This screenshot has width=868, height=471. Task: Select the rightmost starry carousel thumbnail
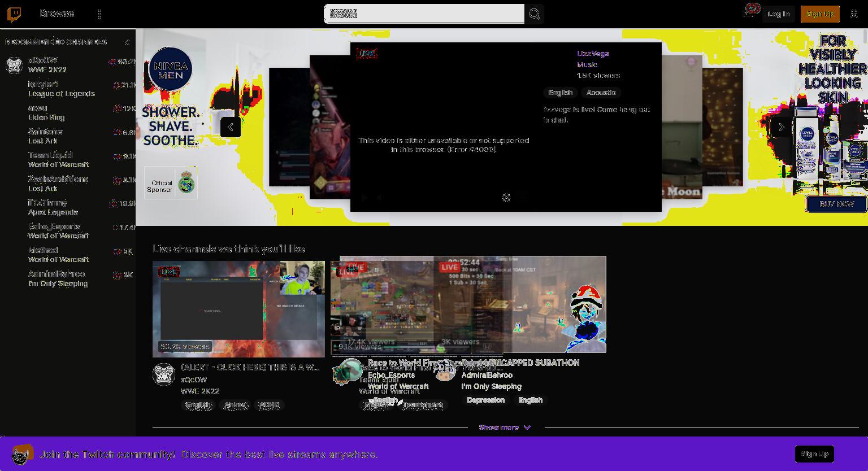point(723,127)
